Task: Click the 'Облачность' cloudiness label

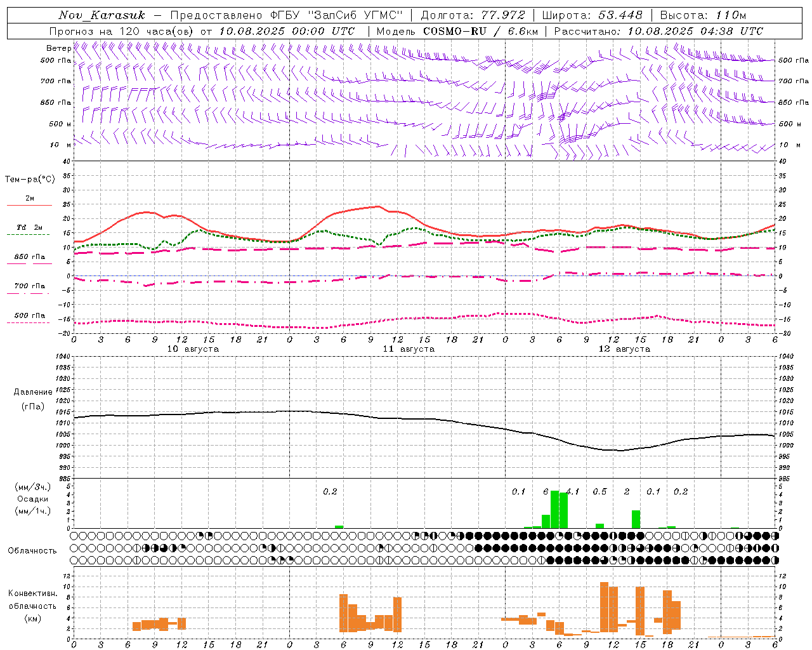Action: [32, 550]
